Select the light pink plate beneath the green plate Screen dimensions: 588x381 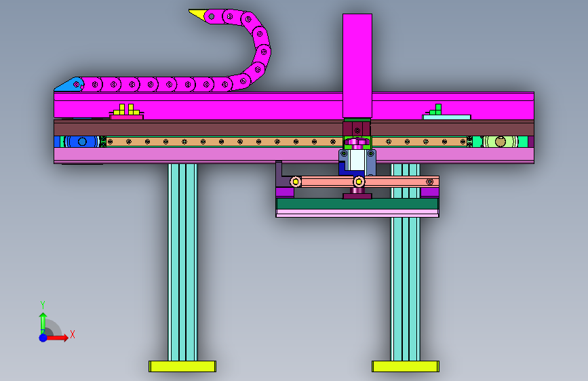coord(357,214)
